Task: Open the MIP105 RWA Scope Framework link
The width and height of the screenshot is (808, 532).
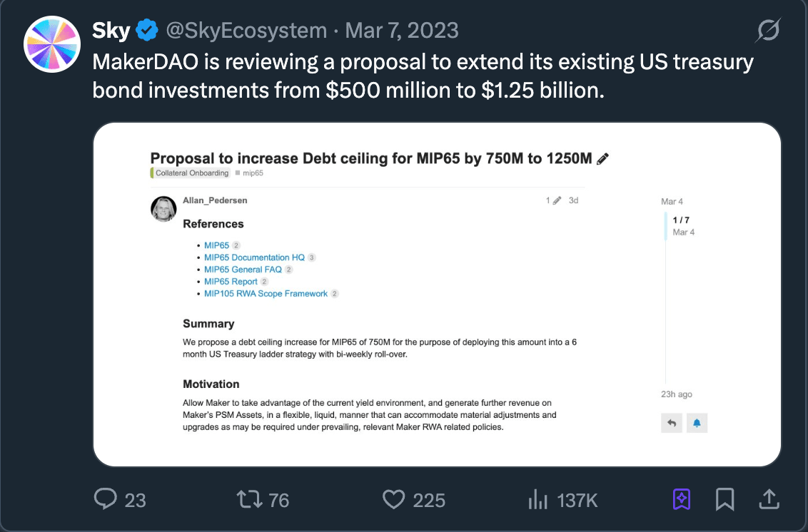Action: (x=266, y=294)
